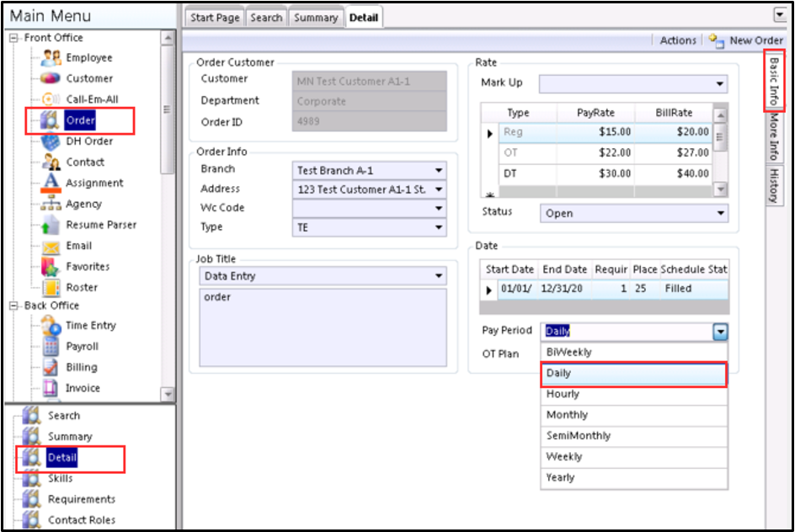Click the Search icon in lower panel
The height and width of the screenshot is (532, 795).
pyautogui.click(x=31, y=416)
